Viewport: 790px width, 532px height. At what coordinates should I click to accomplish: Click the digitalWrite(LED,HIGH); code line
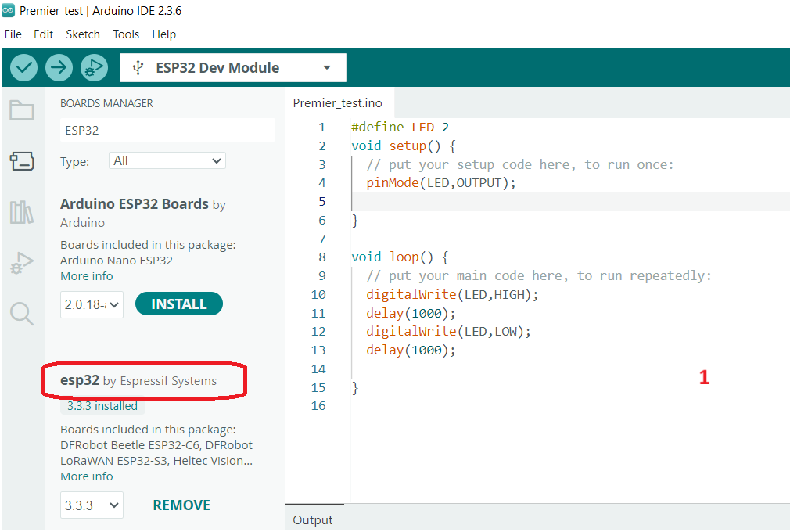[452, 295]
